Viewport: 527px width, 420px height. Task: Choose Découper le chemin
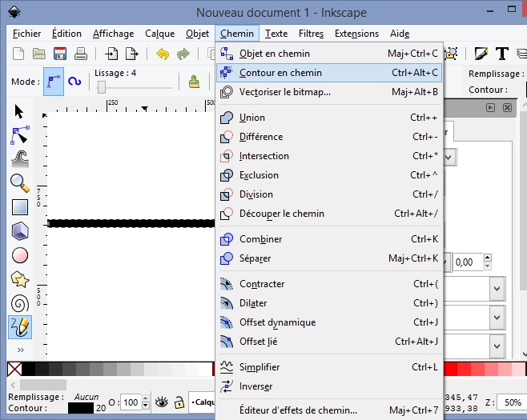click(329, 214)
